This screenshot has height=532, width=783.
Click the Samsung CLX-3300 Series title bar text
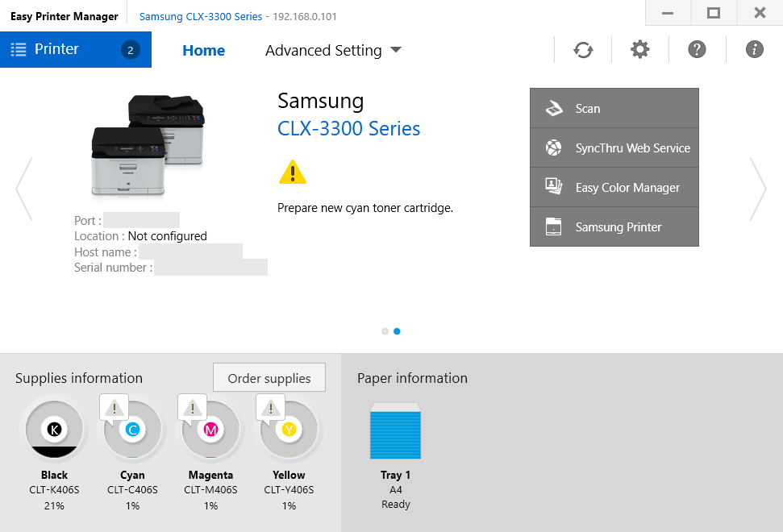(200, 16)
